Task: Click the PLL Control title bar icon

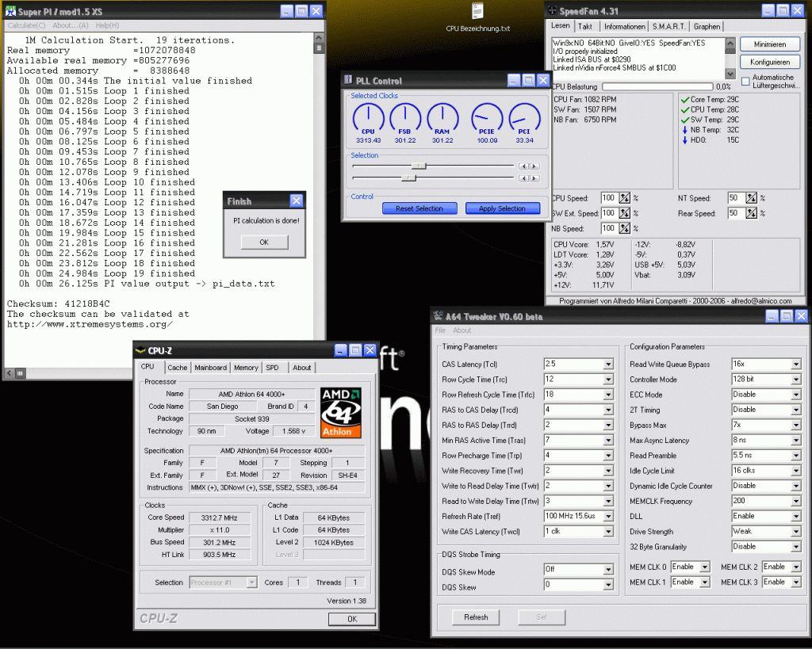Action: 349,80
